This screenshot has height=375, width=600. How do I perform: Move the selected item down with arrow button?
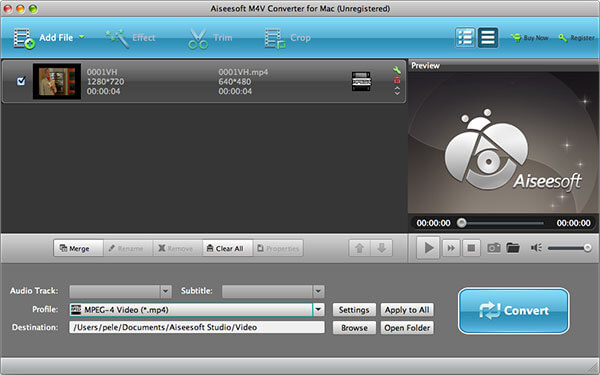(x=382, y=248)
